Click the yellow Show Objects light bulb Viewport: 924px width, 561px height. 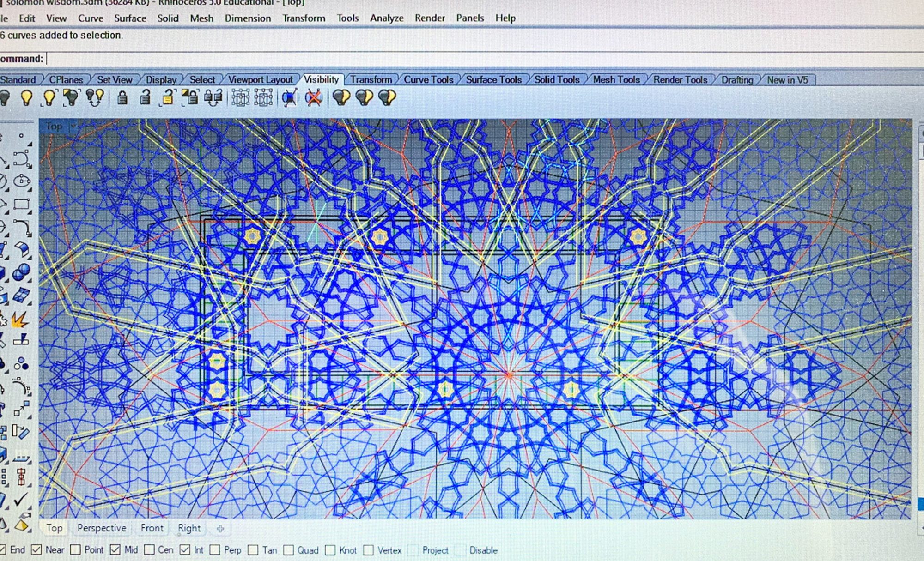pyautogui.click(x=26, y=97)
